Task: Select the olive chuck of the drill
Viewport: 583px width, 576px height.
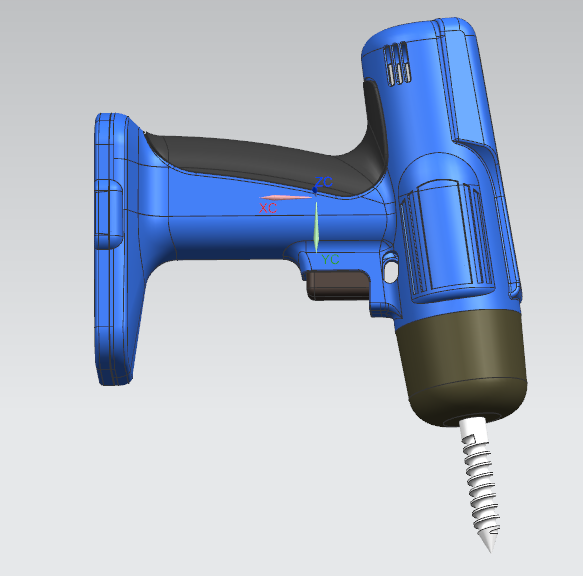Action: pyautogui.click(x=463, y=366)
